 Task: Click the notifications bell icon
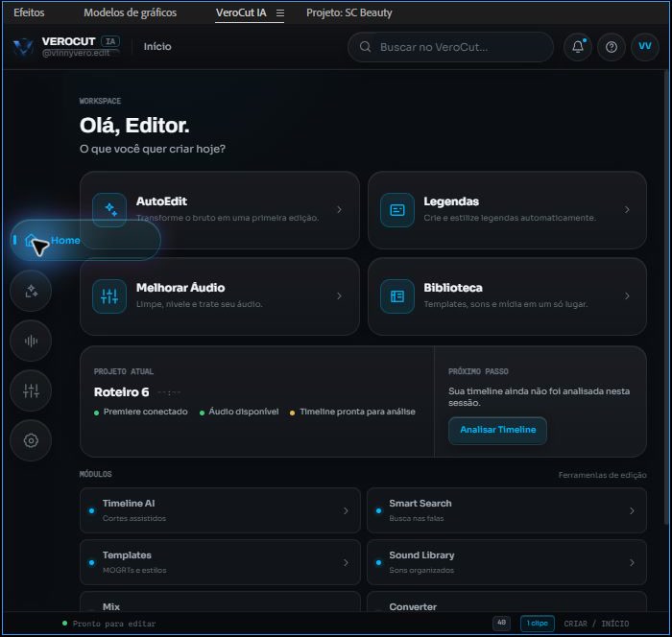tap(578, 47)
